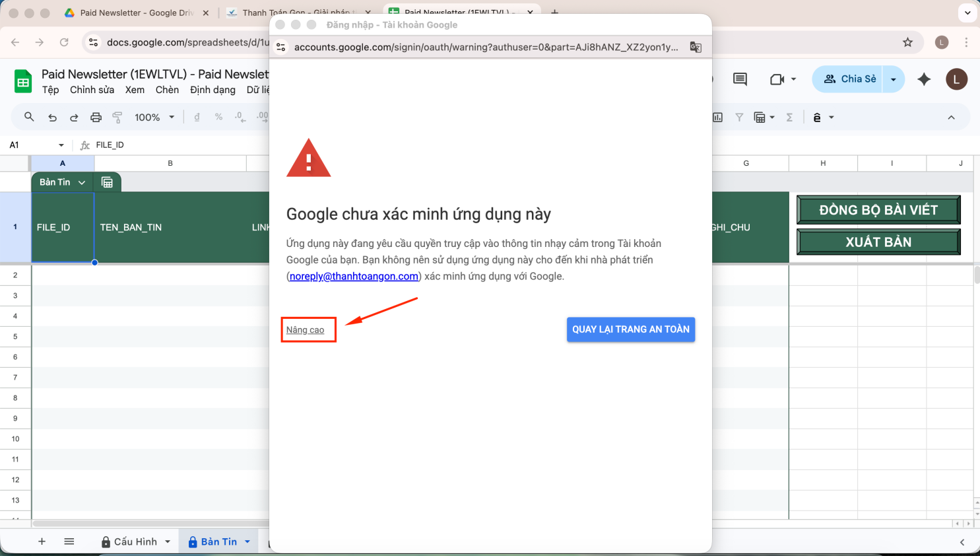Click the Undo toolbar icon

52,117
